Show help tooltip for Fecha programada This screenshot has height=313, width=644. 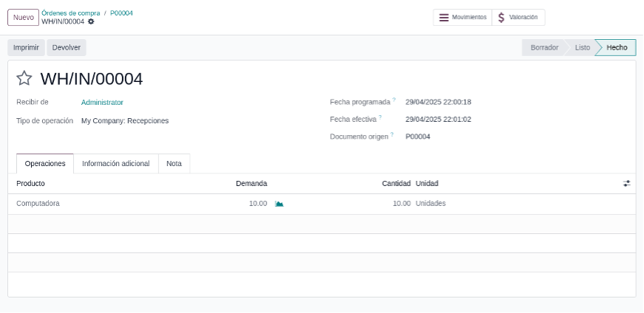click(x=394, y=100)
